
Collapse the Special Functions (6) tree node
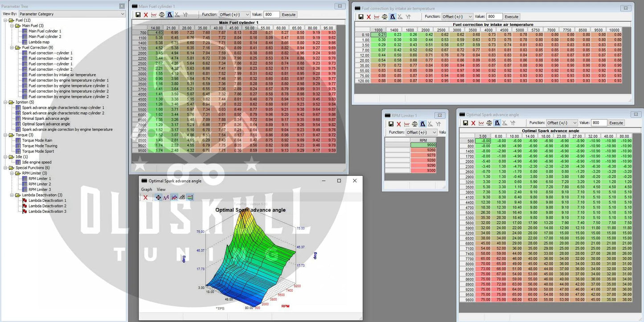(5, 167)
